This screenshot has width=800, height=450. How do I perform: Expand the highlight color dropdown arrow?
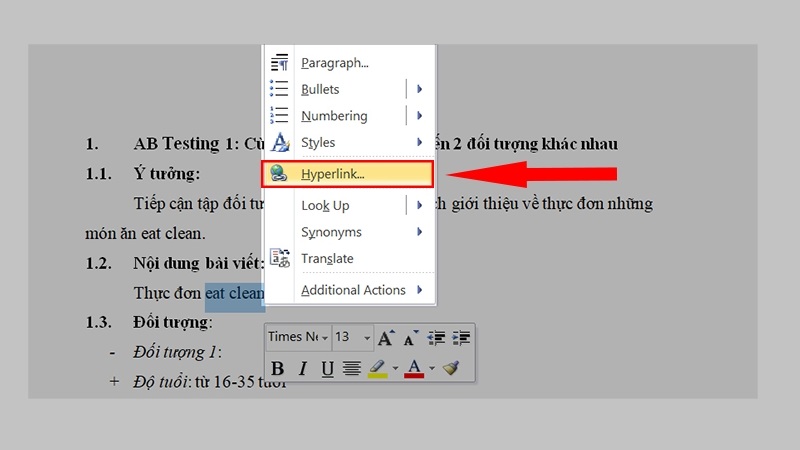(395, 368)
